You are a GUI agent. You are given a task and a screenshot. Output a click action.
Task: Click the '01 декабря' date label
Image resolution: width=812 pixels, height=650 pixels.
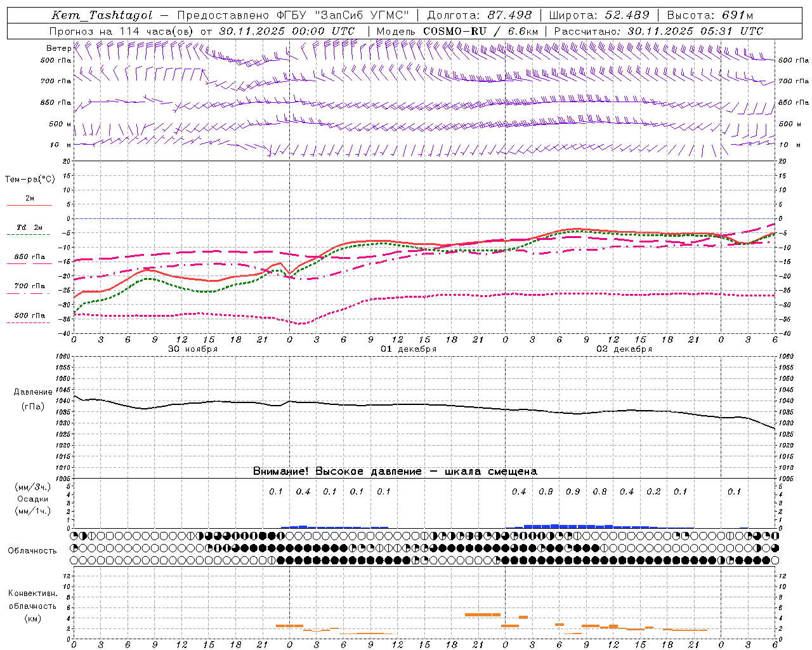click(x=409, y=349)
